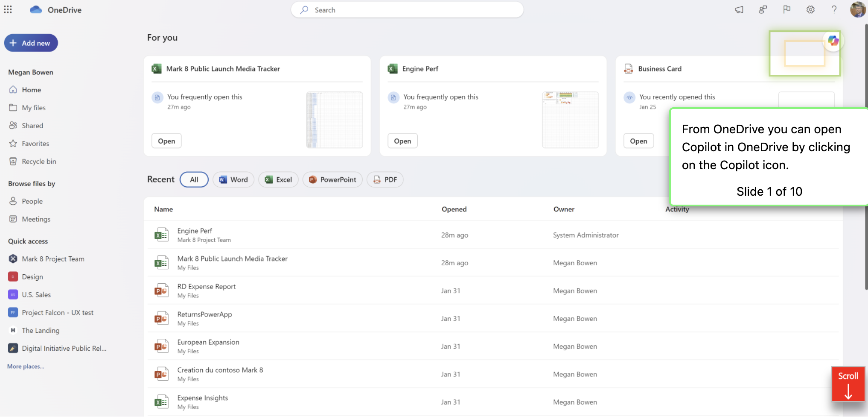Click Mark 8 Project Team location under Engine Perf
The height and width of the screenshot is (417, 868).
click(204, 240)
